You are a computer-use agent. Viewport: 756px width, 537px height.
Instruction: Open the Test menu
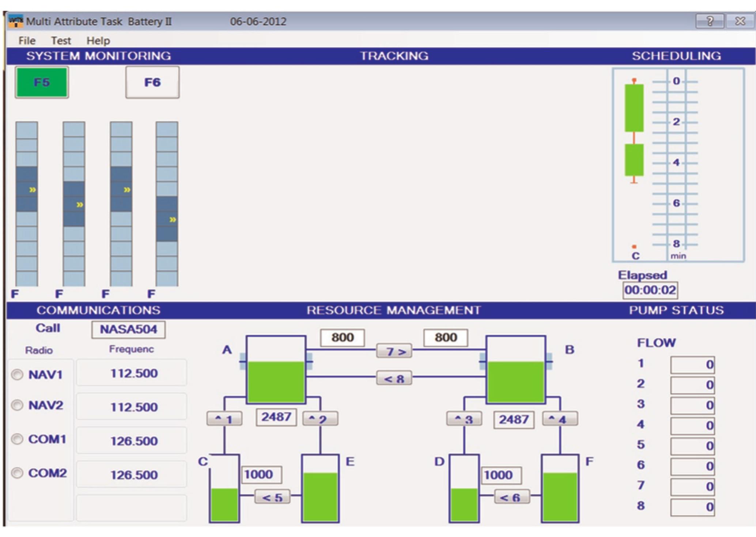pyautogui.click(x=61, y=41)
